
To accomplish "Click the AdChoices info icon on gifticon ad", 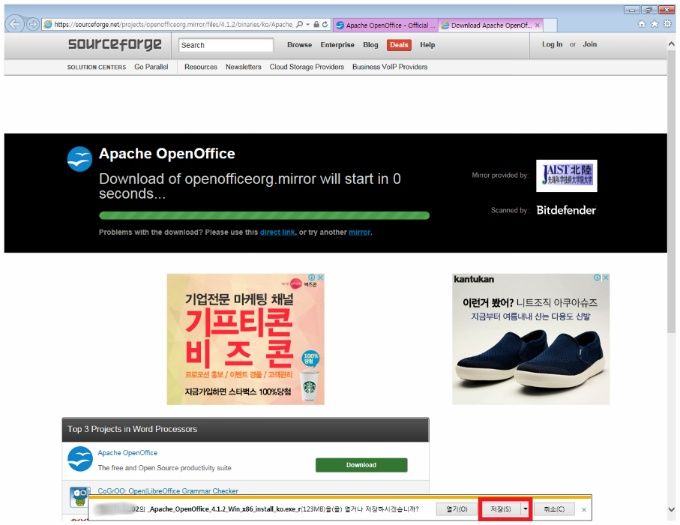I will click(x=312, y=277).
